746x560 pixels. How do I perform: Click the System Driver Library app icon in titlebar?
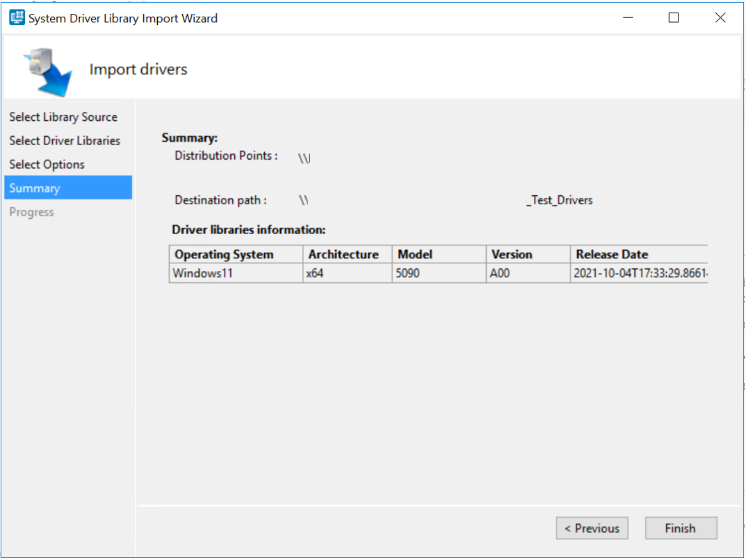coord(15,17)
